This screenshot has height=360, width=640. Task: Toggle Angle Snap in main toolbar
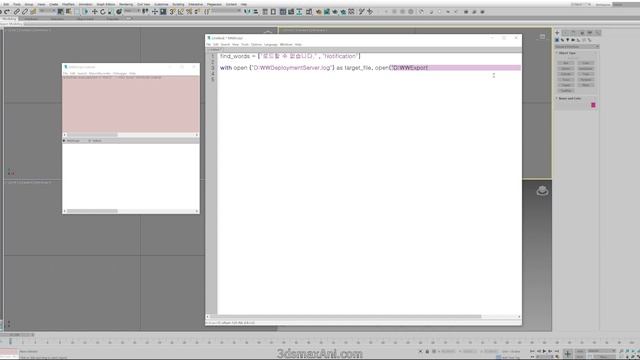tap(181, 12)
